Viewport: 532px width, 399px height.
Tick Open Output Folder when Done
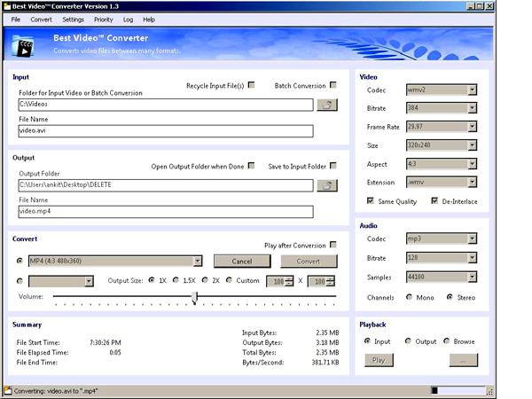pyautogui.click(x=252, y=166)
